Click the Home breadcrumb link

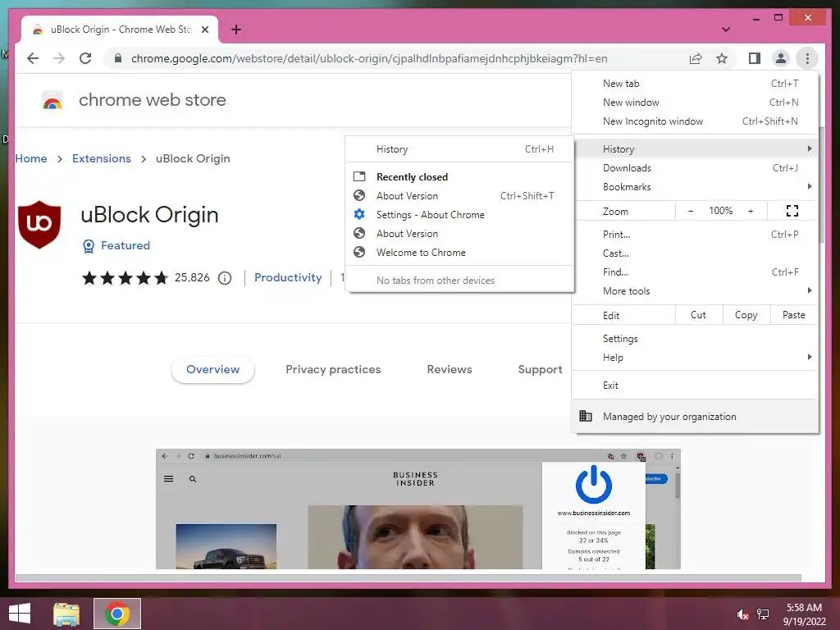tap(31, 158)
